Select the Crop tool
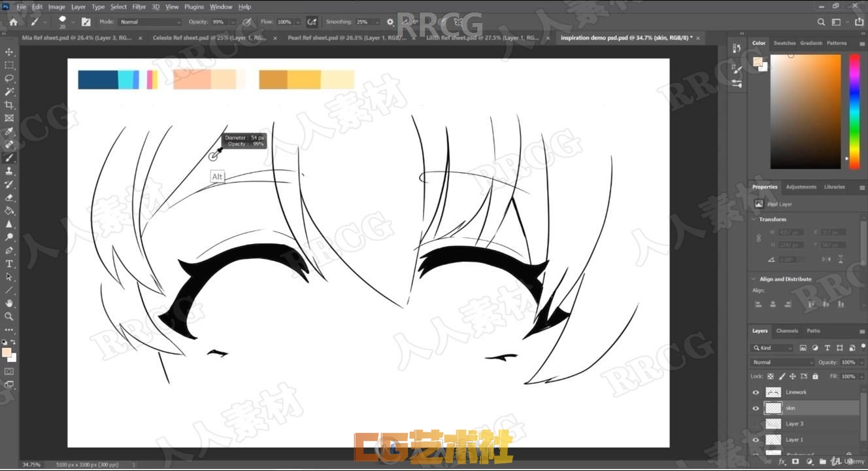The width and height of the screenshot is (868, 471). (9, 105)
